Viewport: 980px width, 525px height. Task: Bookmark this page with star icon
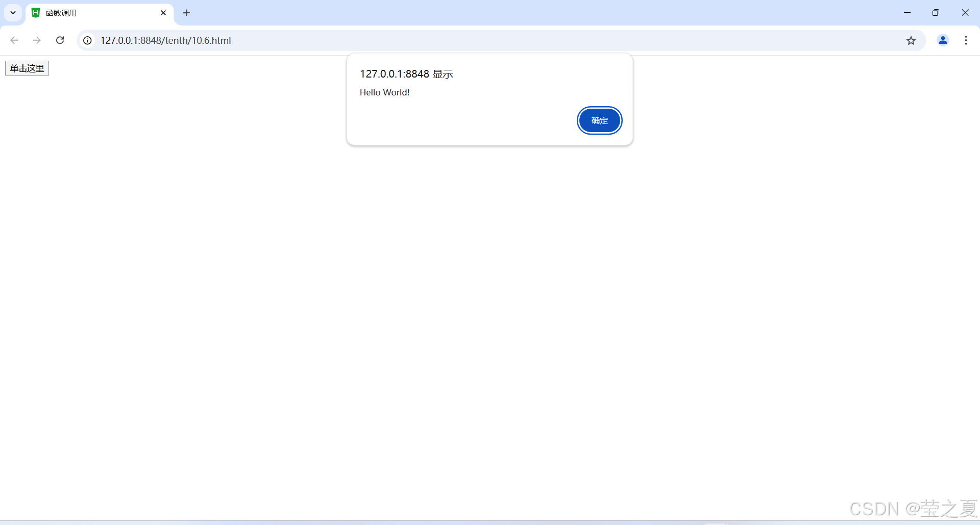[x=911, y=40]
